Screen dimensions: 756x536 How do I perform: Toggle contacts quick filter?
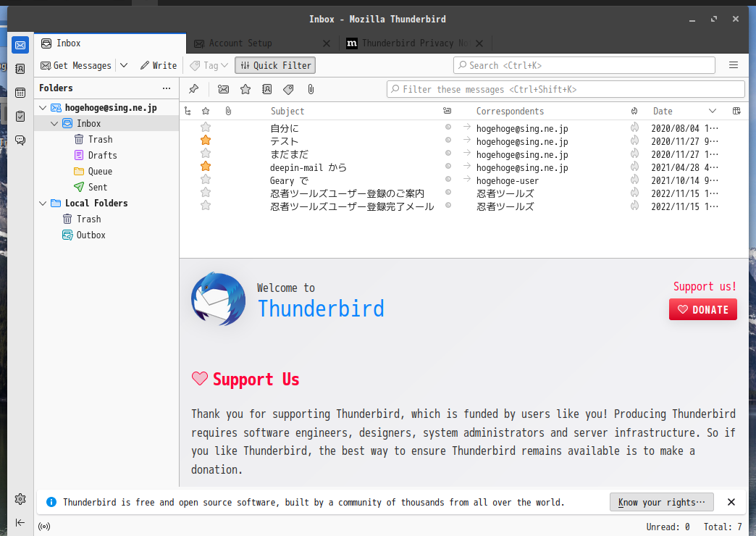[x=266, y=89]
